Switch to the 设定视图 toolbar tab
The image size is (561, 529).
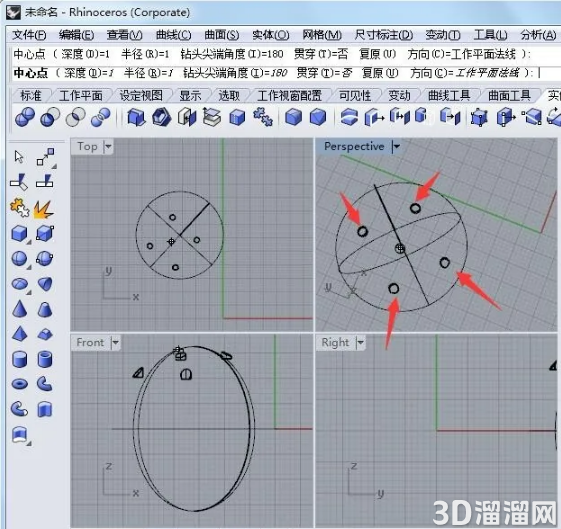(x=141, y=95)
